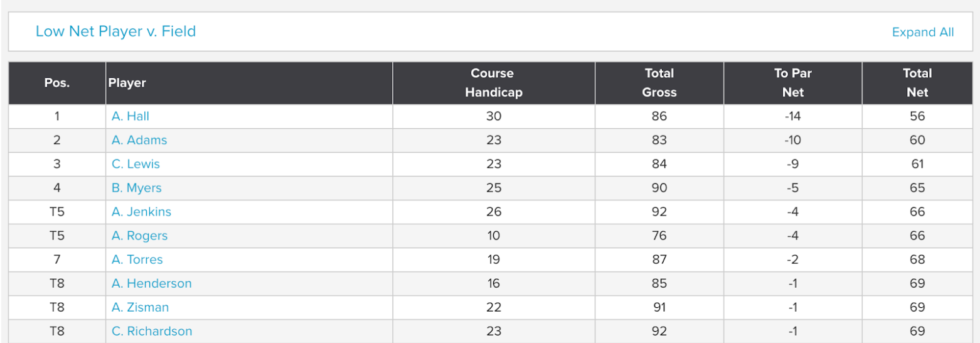Select the Course Handicap column header
980x343 pixels.
(x=494, y=83)
